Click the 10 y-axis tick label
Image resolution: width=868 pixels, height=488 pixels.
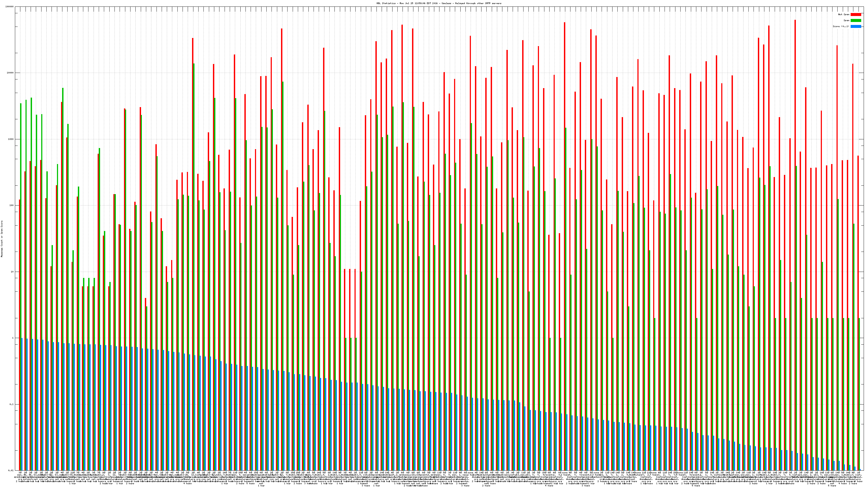pos(12,272)
